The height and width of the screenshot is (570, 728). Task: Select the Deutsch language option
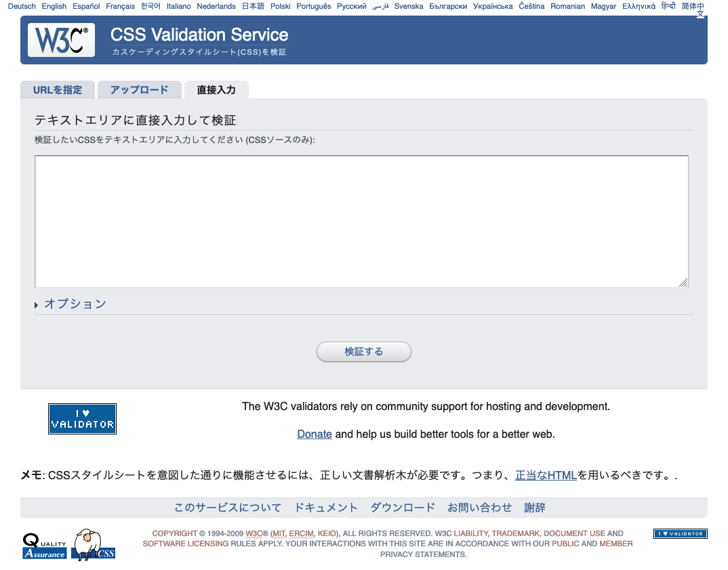(22, 6)
